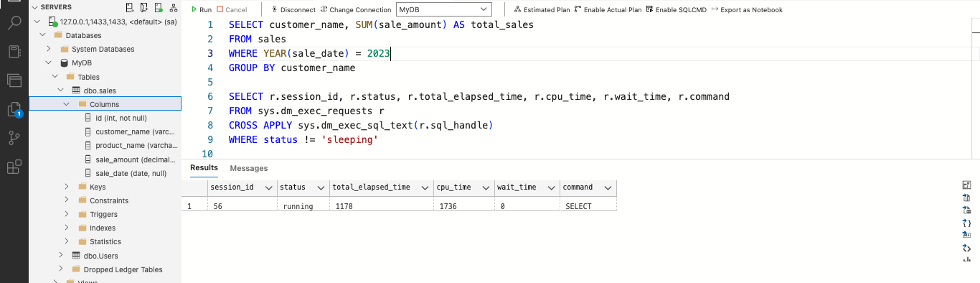Collapse the Tables folder
The image size is (980, 283).
coord(55,77)
